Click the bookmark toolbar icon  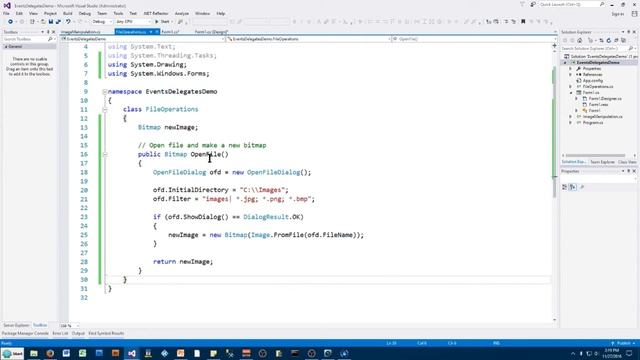[523, 22]
